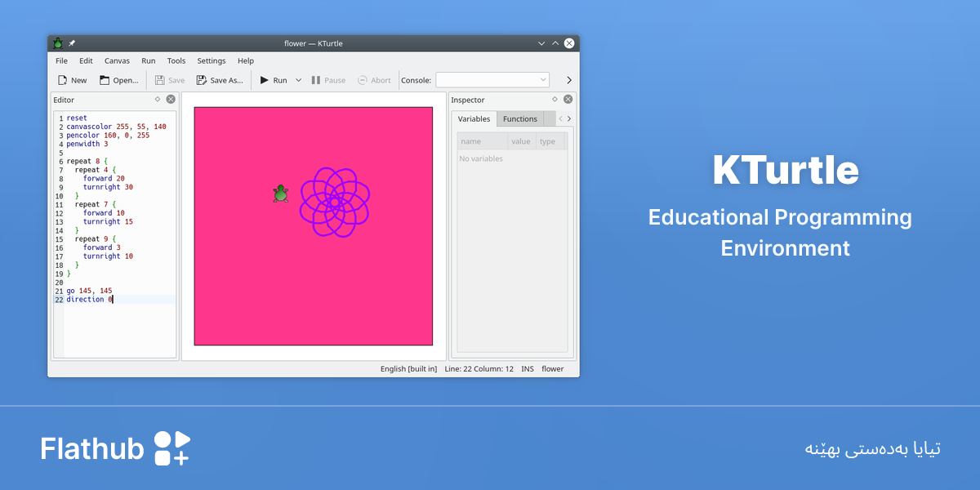Detach the Inspector panel with its diamond icon

555,99
